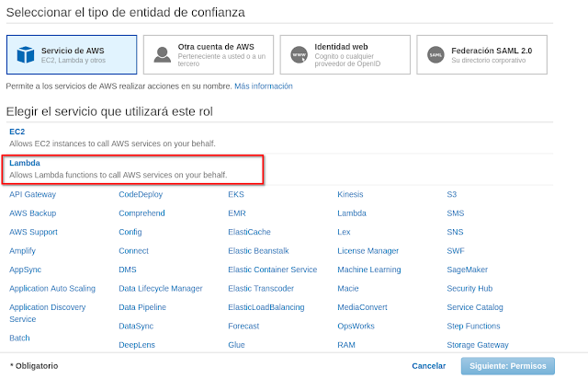Click the Comprehend service link

point(141,213)
